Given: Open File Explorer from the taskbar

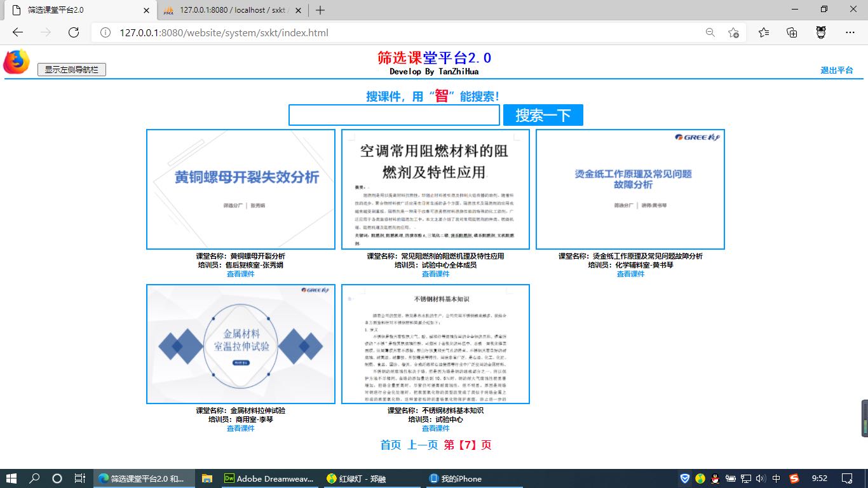Looking at the screenshot, I should click(x=207, y=478).
